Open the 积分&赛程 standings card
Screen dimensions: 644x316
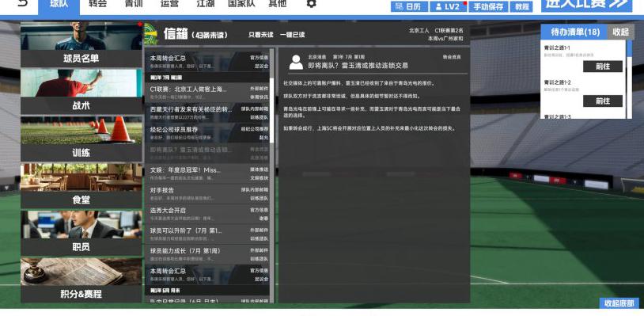(81, 280)
